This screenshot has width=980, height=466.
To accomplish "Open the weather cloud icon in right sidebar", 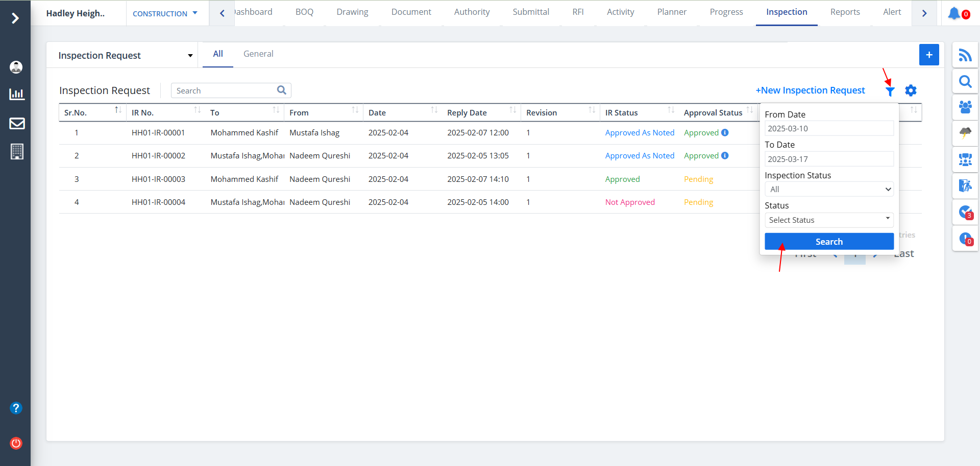I will point(965,134).
